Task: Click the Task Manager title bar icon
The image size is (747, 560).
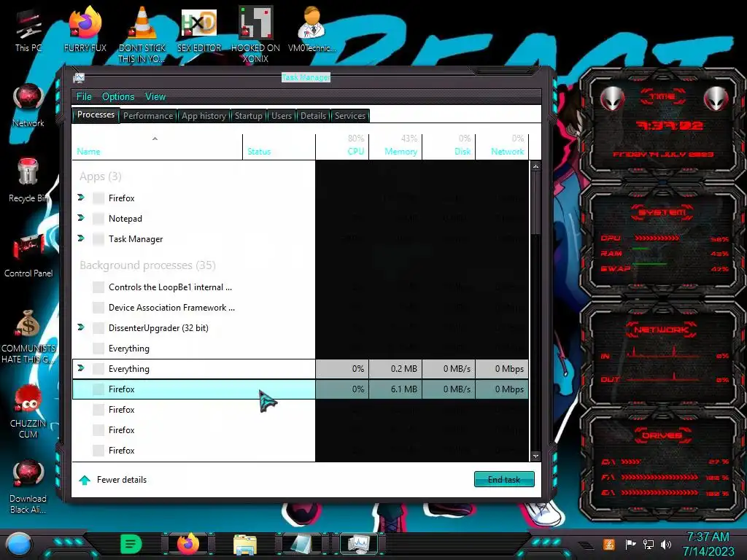Action: coord(79,77)
